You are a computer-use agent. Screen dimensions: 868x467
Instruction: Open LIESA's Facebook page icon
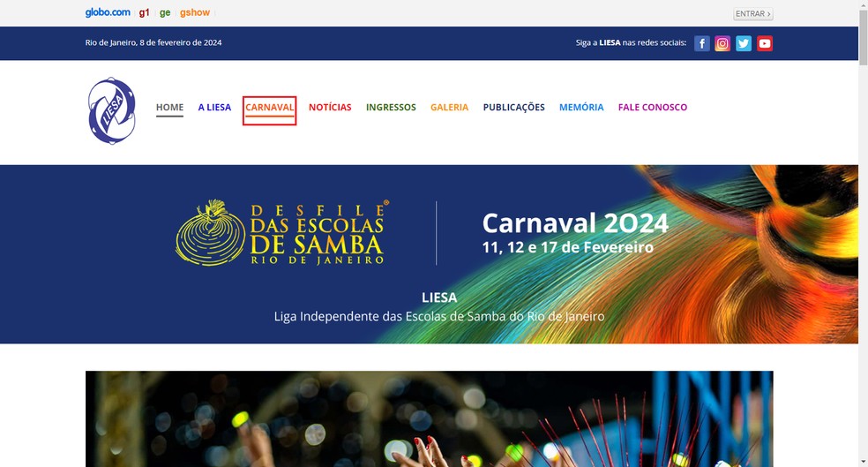(702, 43)
